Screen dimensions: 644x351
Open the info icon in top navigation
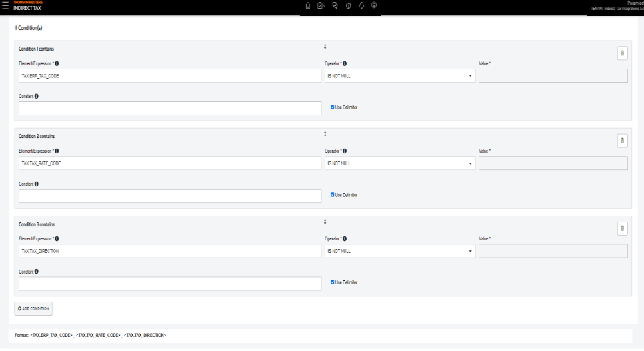(375, 5)
